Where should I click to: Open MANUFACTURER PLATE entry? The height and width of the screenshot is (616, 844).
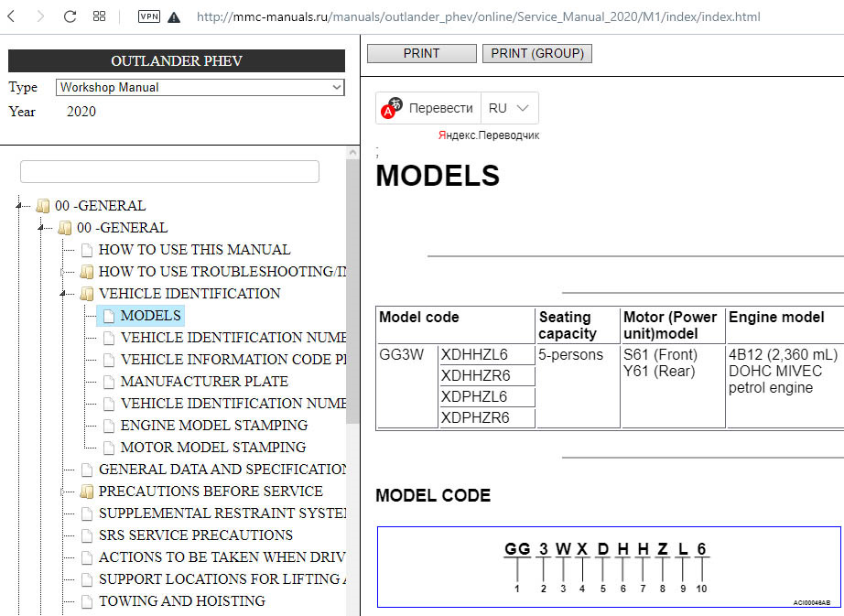204,382
